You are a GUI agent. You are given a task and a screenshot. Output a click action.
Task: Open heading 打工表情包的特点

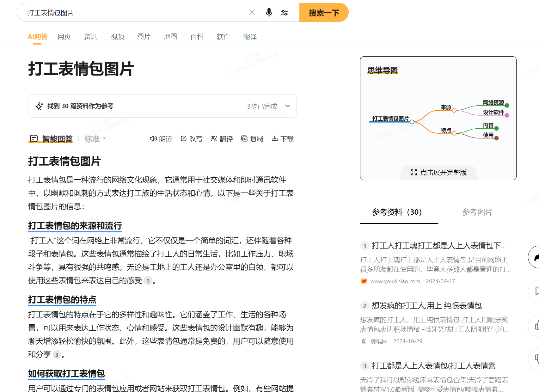(x=62, y=300)
